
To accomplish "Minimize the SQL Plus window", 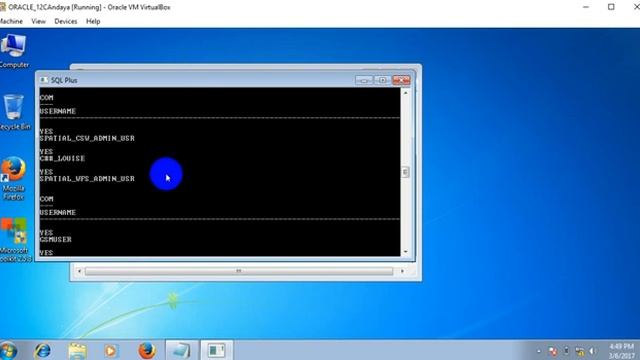I will click(x=364, y=80).
